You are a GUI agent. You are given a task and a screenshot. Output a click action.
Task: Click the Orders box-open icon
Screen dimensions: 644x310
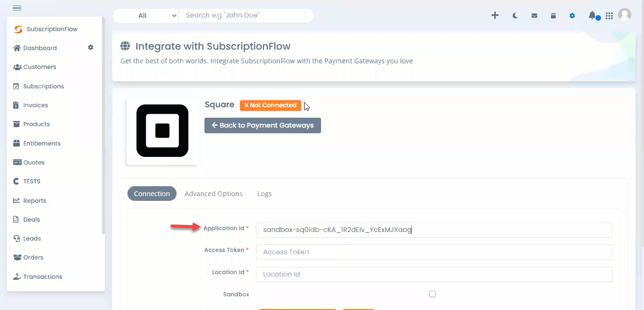click(17, 257)
